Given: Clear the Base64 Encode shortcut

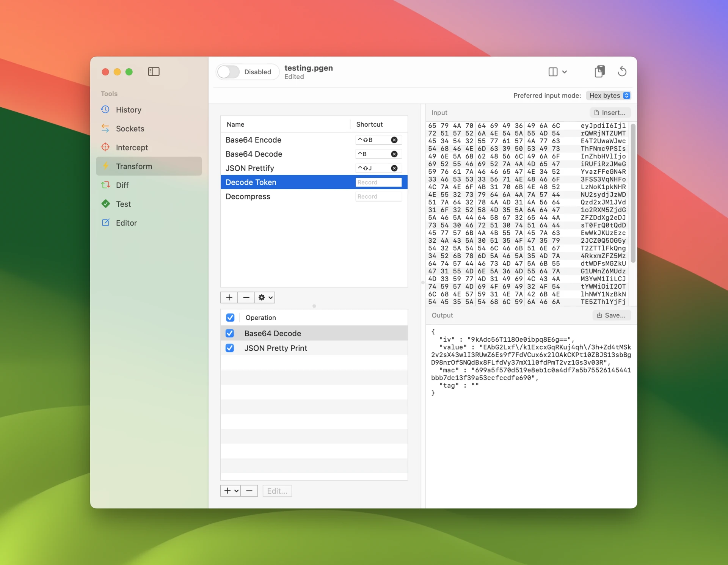Looking at the screenshot, I should pyautogui.click(x=394, y=140).
